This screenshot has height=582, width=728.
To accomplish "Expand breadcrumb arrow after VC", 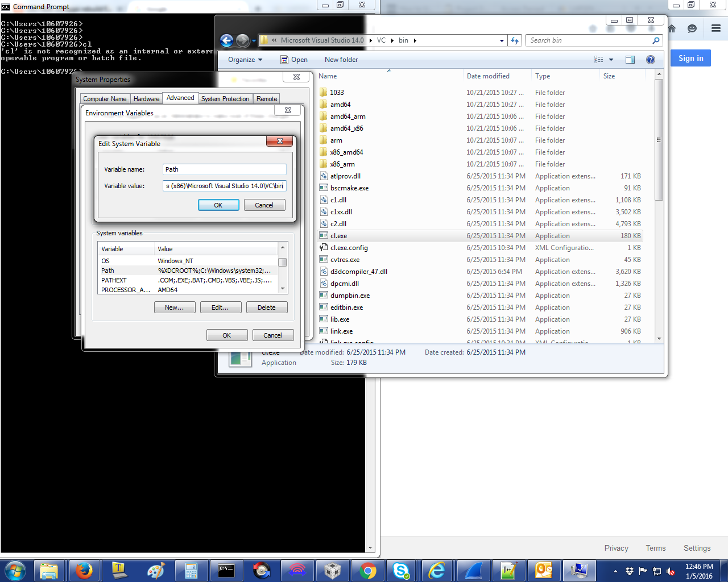I will tap(392, 40).
